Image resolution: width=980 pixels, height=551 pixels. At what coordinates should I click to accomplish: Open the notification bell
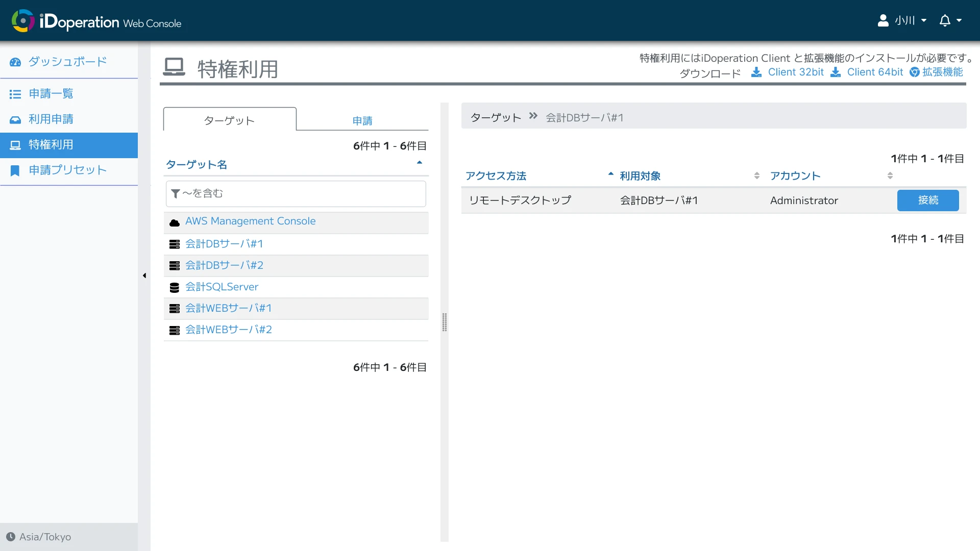click(945, 20)
